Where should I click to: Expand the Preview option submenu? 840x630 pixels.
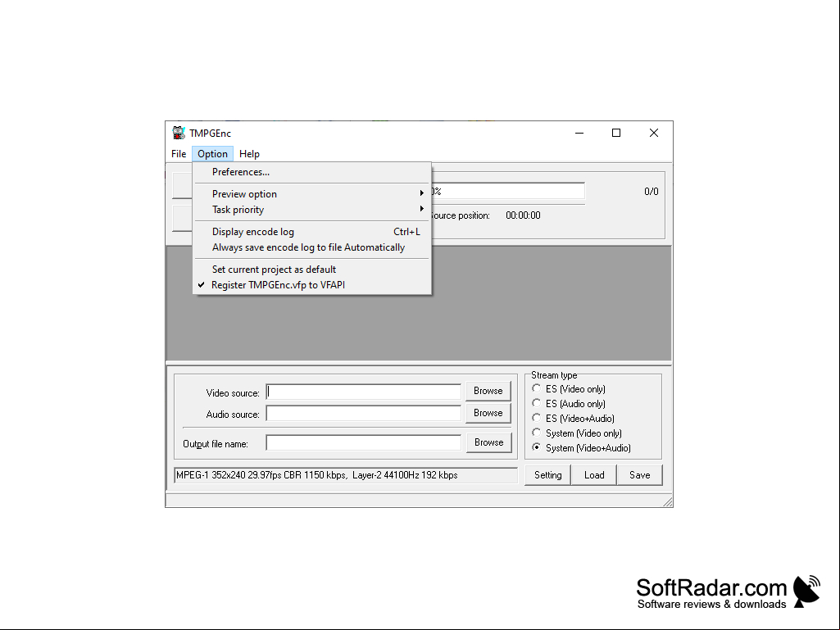[x=311, y=194]
